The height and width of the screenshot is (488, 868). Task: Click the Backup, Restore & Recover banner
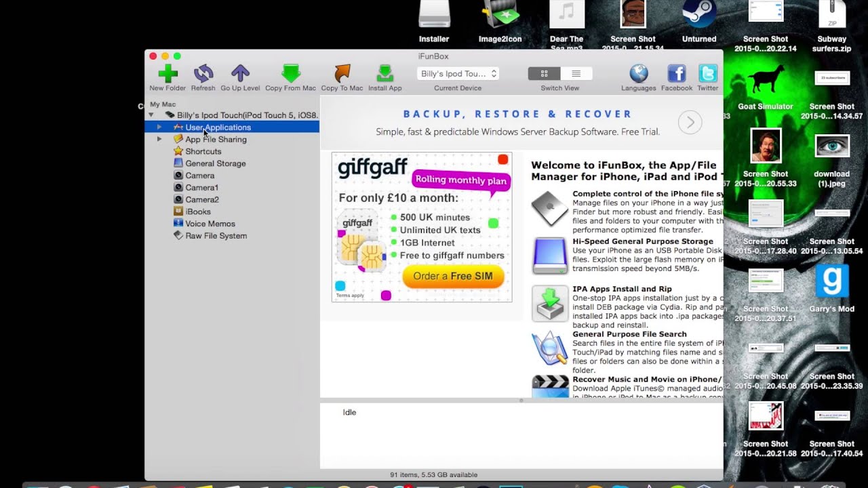[x=518, y=114]
